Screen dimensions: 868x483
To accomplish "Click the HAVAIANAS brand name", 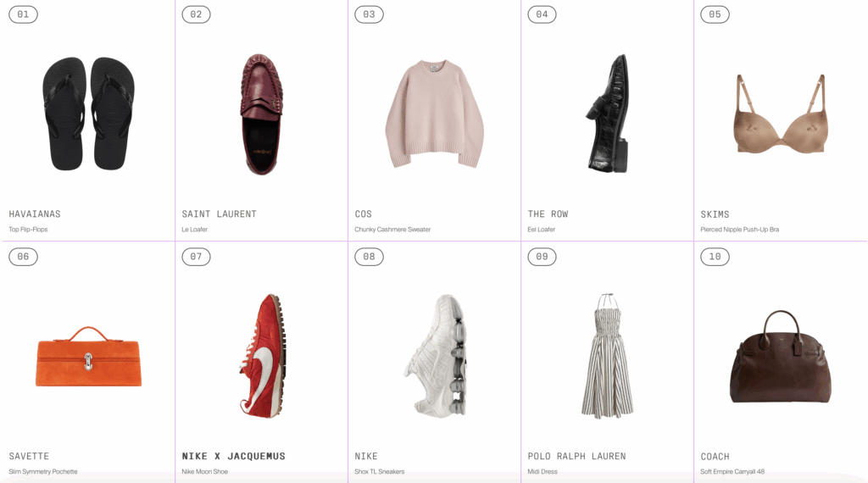I will [x=35, y=214].
